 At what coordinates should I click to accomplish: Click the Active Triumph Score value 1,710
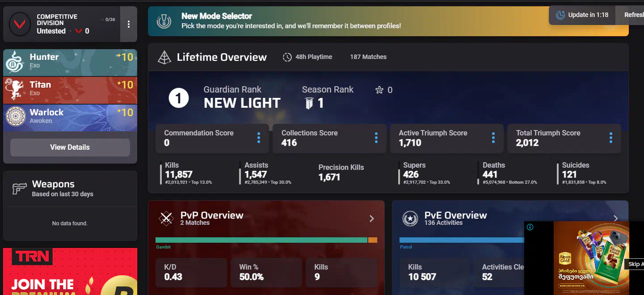[410, 143]
